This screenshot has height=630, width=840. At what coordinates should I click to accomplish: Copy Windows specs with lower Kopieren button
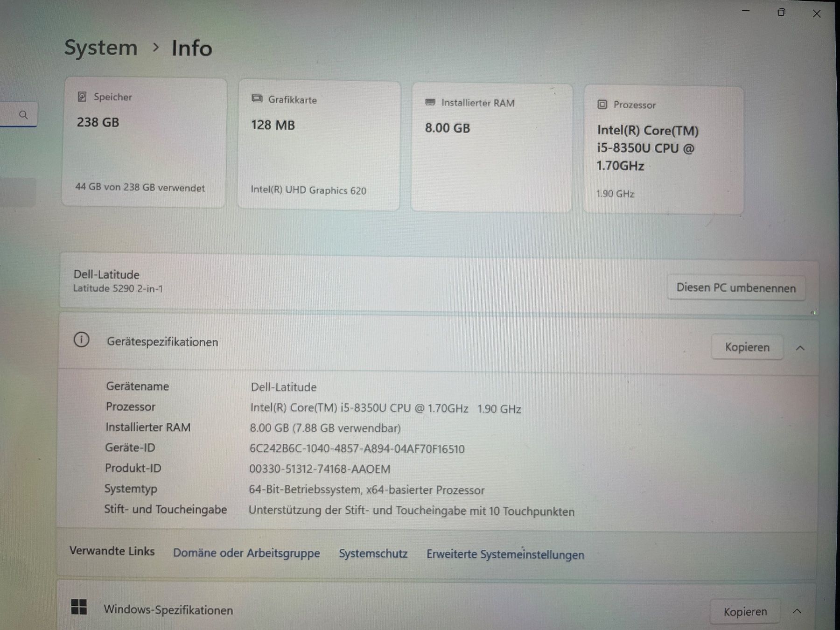click(x=745, y=611)
